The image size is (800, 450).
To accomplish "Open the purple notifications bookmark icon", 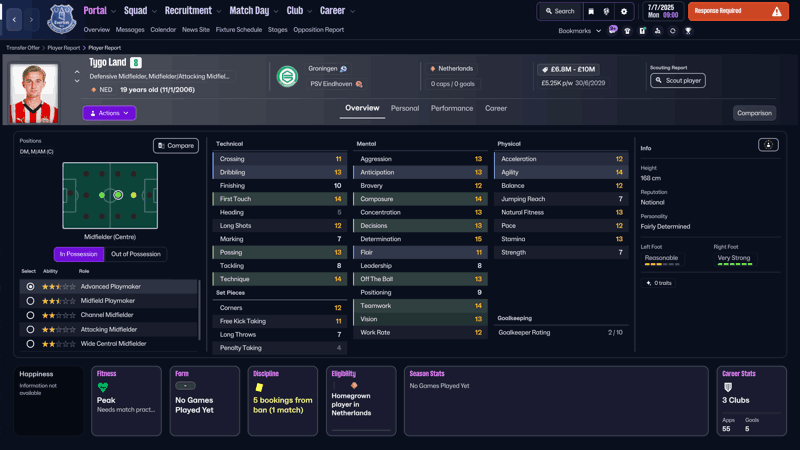I will click(613, 30).
